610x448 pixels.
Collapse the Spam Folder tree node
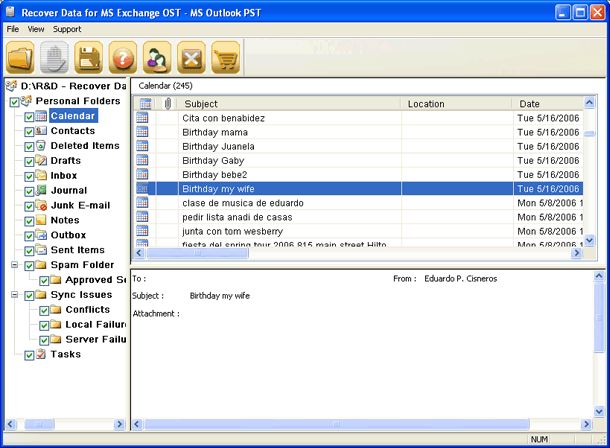point(14,266)
